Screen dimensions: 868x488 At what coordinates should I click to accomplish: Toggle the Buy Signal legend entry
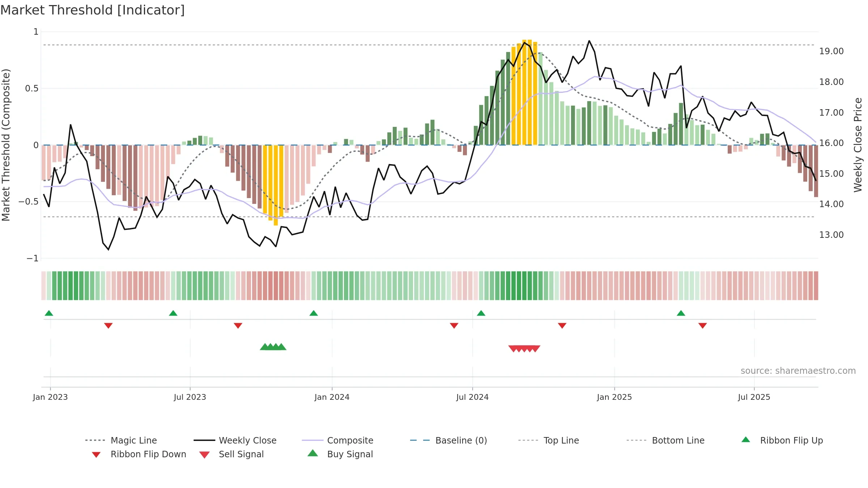[340, 454]
